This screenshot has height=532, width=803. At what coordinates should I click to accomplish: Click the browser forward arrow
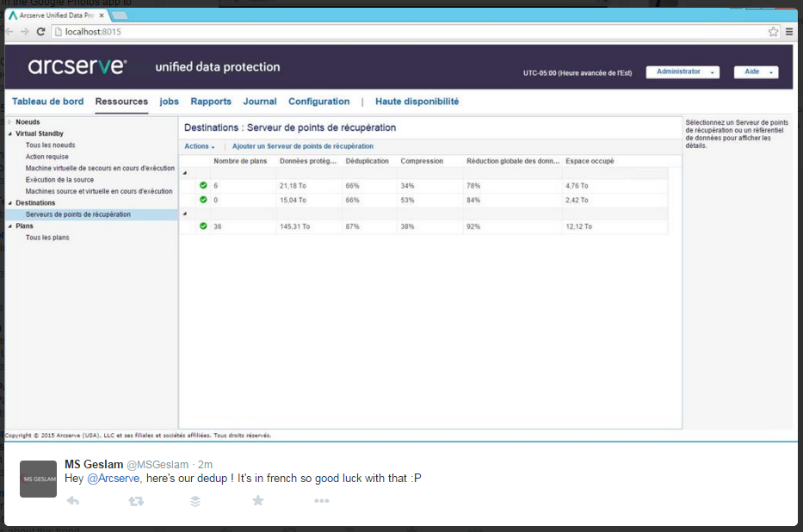click(25, 32)
